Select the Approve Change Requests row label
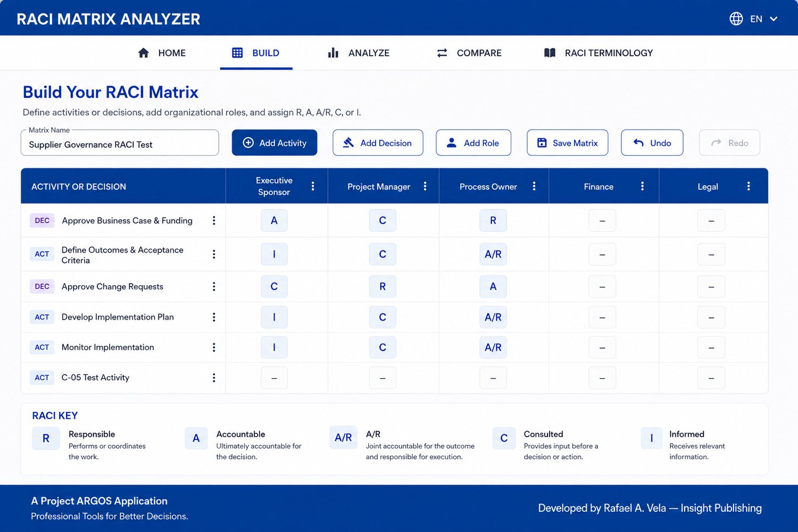 click(x=112, y=287)
